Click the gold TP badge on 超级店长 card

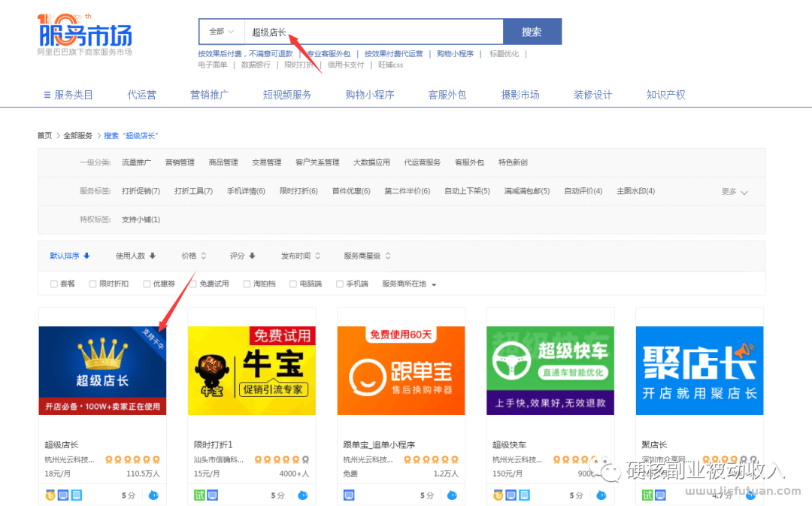pyautogui.click(x=50, y=495)
